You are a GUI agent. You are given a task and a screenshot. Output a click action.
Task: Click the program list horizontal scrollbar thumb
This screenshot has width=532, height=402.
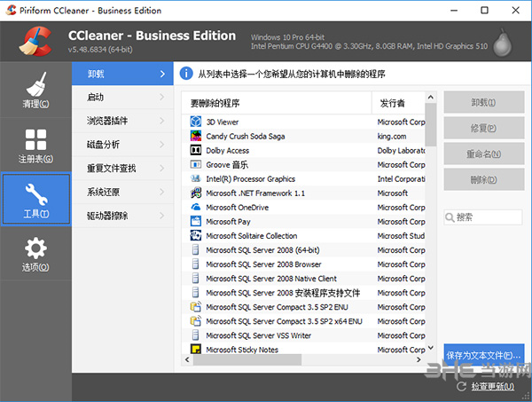pos(247,359)
